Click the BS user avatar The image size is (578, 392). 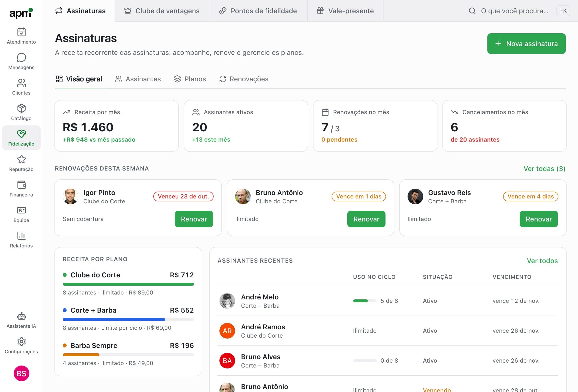pyautogui.click(x=21, y=373)
